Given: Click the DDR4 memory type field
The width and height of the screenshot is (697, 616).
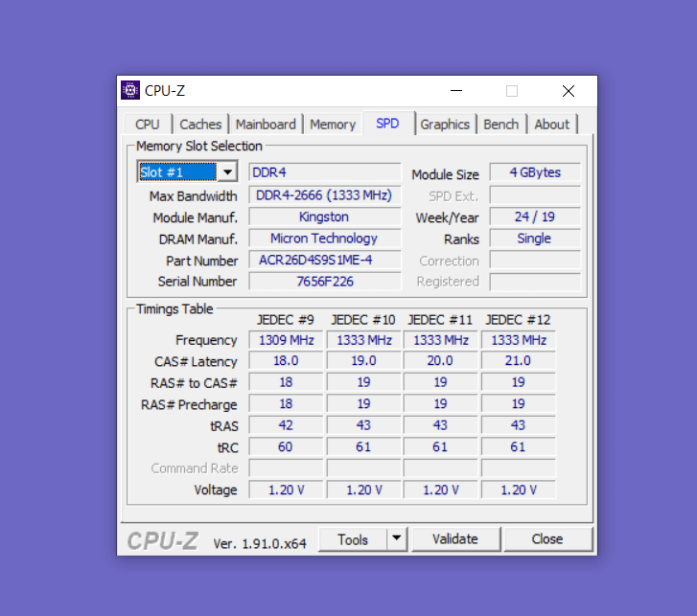Looking at the screenshot, I should coord(325,172).
